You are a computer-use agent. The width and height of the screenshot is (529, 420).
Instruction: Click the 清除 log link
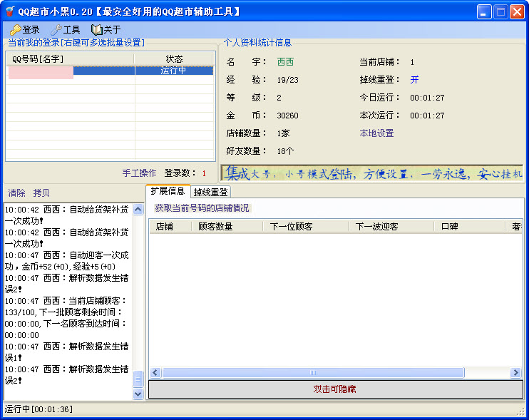(x=16, y=193)
